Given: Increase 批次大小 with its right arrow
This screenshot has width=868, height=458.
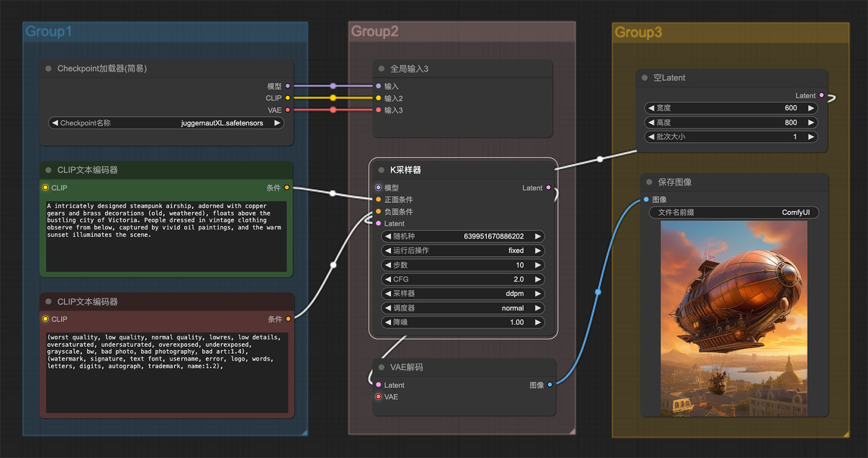Looking at the screenshot, I should [x=811, y=137].
